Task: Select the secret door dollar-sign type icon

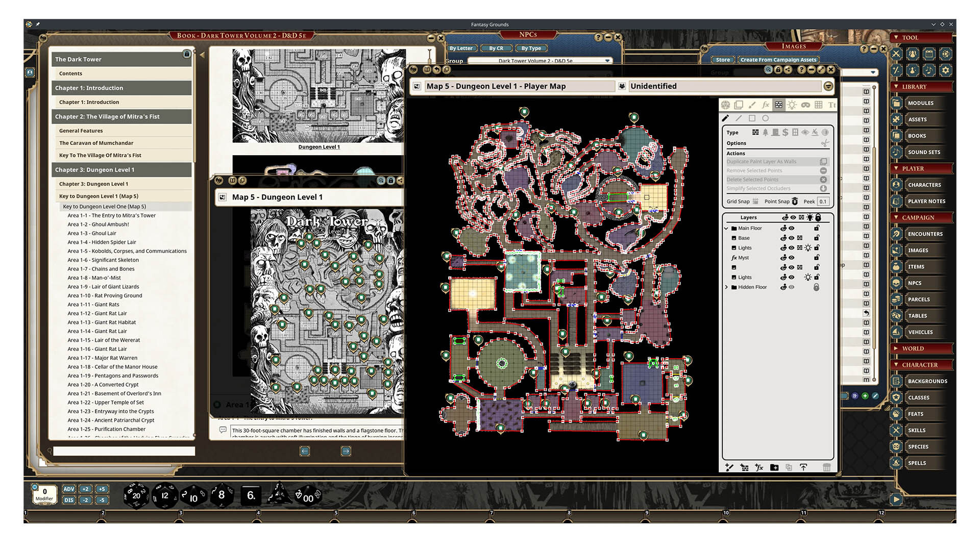Action: click(x=785, y=132)
